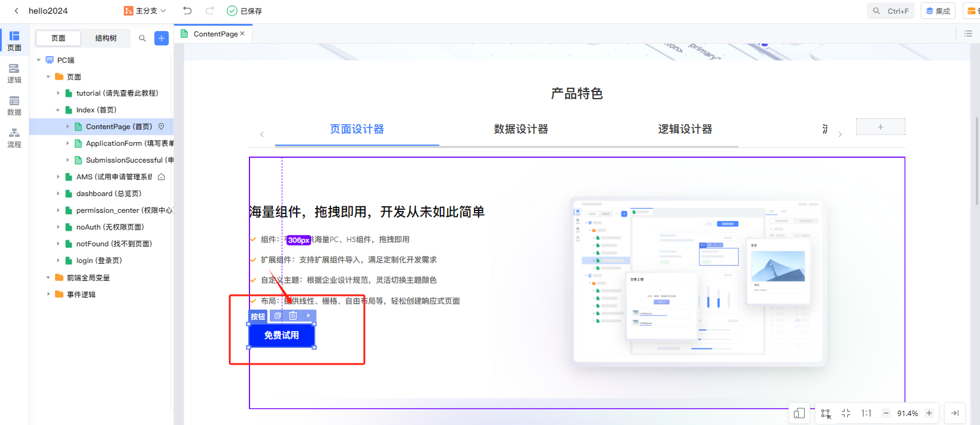This screenshot has width=980, height=425.
Task: Click the product preview image
Action: click(698, 281)
